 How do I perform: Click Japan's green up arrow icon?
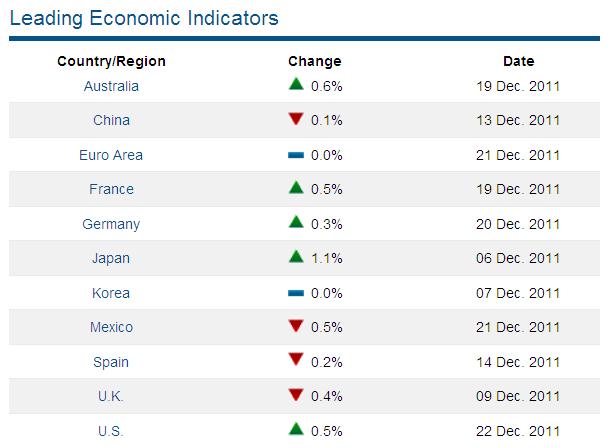pyautogui.click(x=295, y=257)
